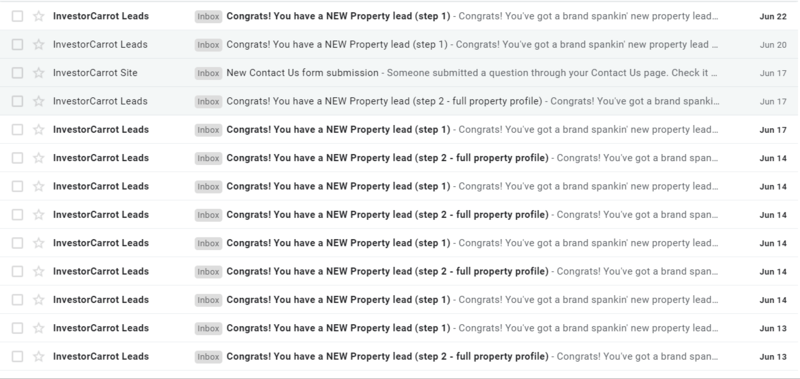Star the Jun 22 InvestorCarrot Leads email
This screenshot has width=800, height=379.
[x=39, y=16]
